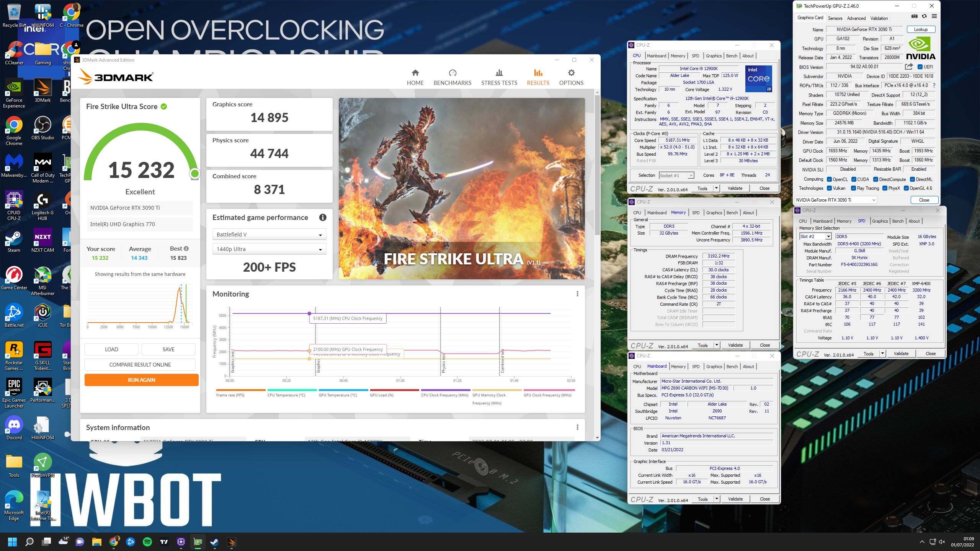Expand the Battlefield V game dropdown

coord(269,235)
